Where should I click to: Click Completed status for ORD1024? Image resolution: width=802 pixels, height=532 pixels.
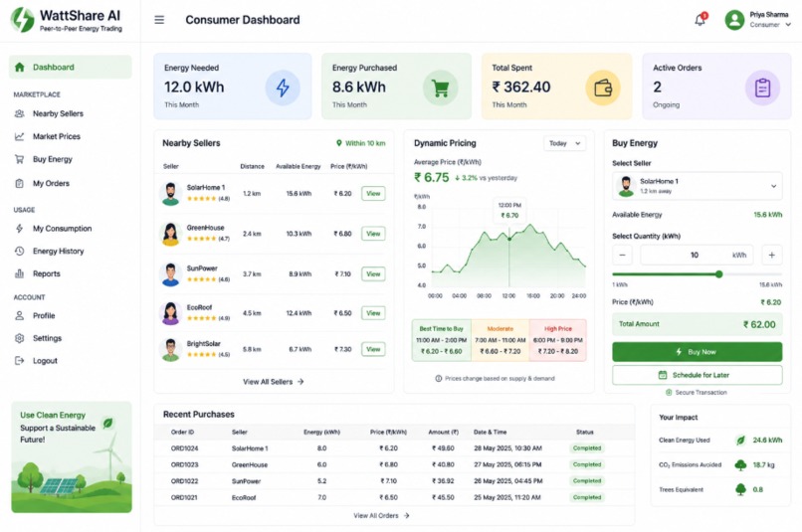click(x=587, y=448)
